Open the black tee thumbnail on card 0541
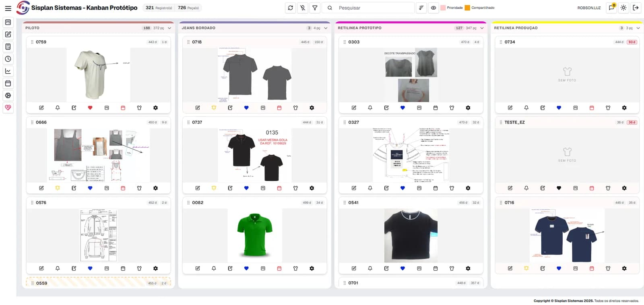The image size is (644, 305). tap(411, 235)
